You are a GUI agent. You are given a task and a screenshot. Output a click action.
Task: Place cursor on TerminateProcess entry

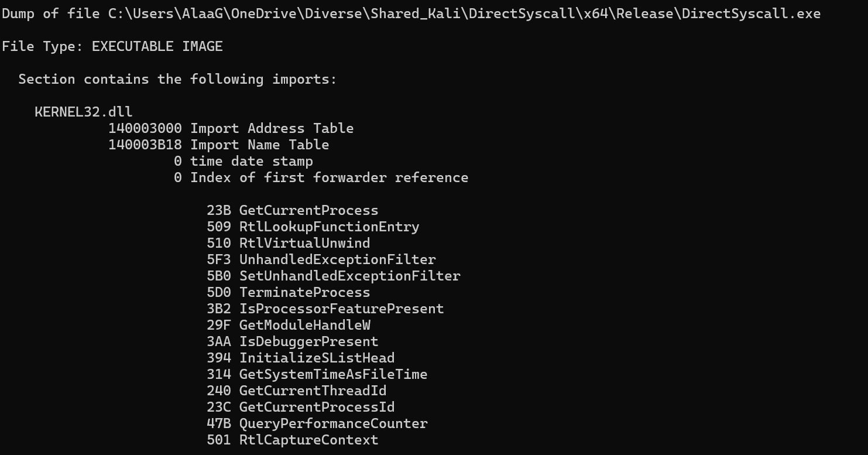pyautogui.click(x=304, y=292)
